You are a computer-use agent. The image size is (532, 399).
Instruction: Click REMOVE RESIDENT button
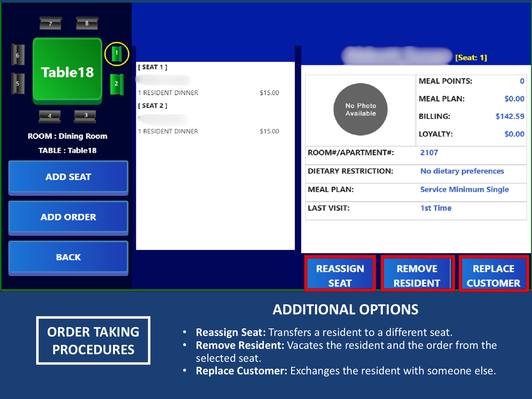[417, 275]
